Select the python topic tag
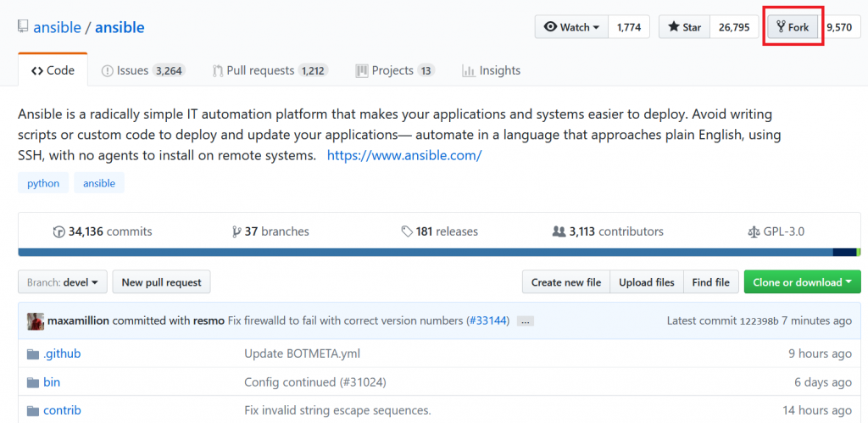This screenshot has height=423, width=868. point(43,183)
